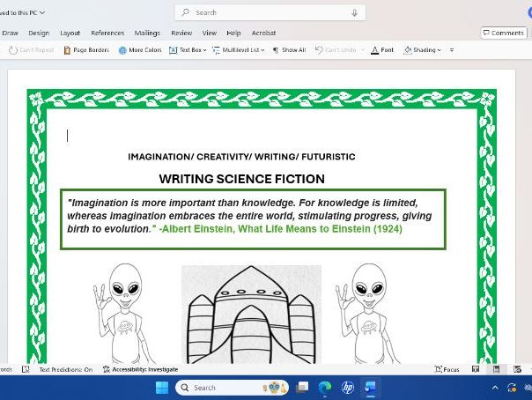This screenshot has height=400, width=532.
Task: Toggle Text Predictions: On
Action: pyautogui.click(x=66, y=369)
